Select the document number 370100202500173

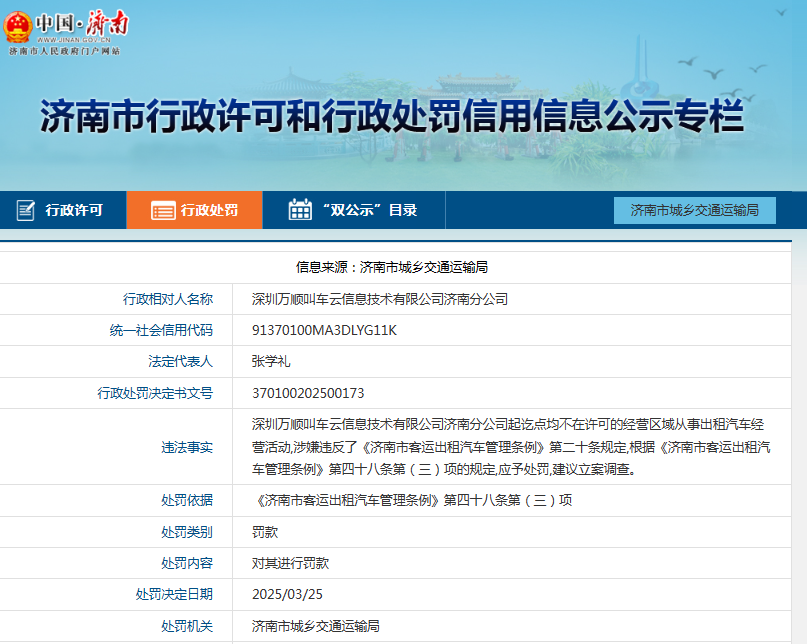[308, 393]
